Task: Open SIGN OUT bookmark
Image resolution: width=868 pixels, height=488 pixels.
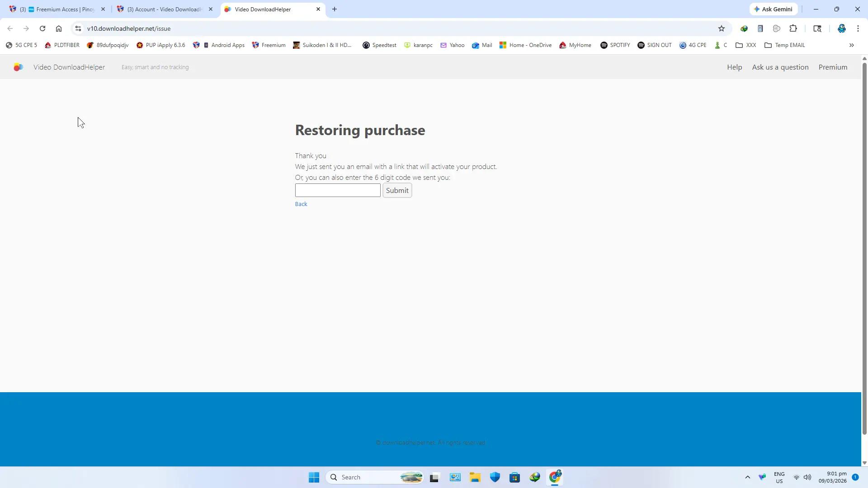Action: (x=655, y=45)
